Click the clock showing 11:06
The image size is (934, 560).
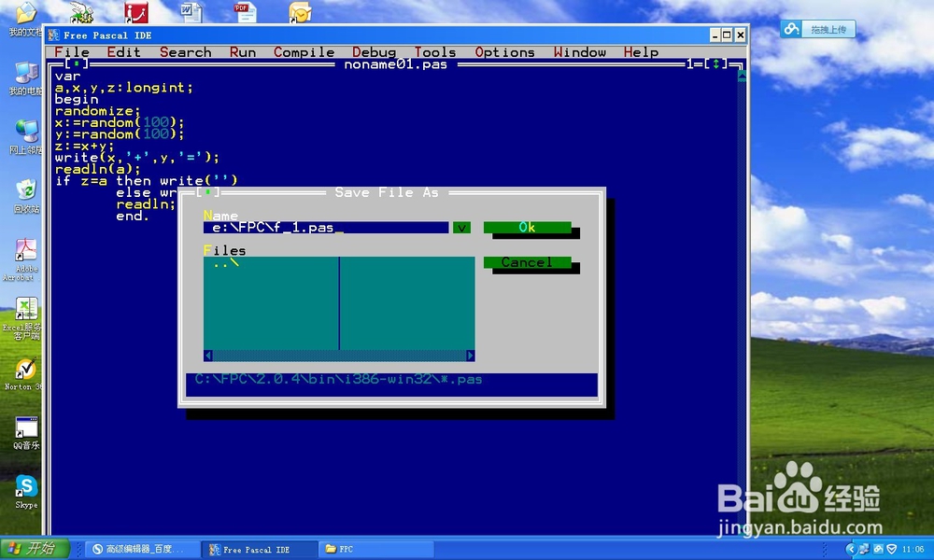pos(913,549)
